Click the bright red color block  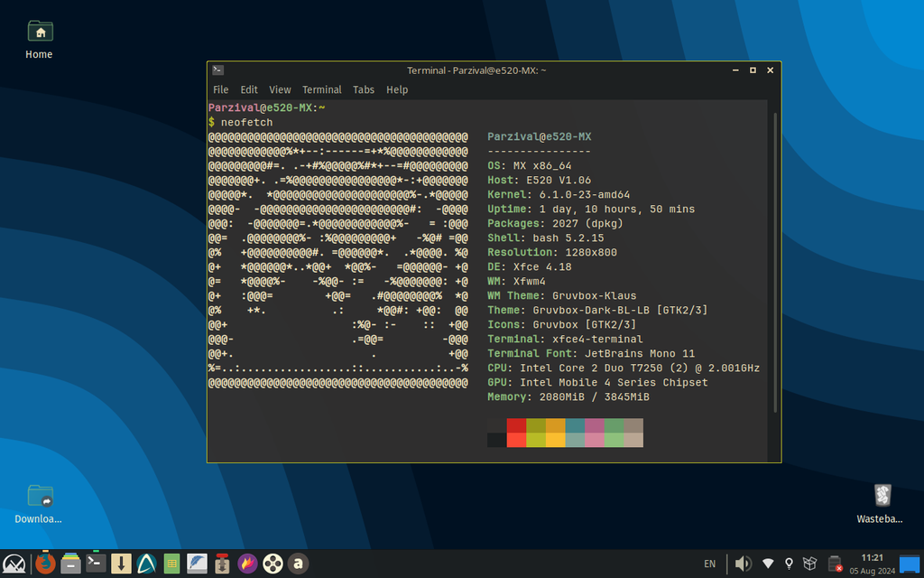pyautogui.click(x=516, y=439)
